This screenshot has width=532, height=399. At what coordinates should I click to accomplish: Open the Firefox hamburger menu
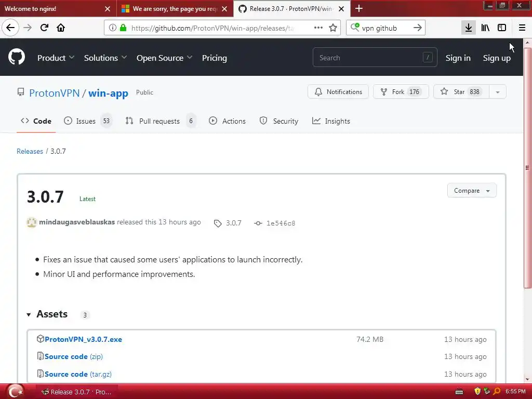point(522,28)
